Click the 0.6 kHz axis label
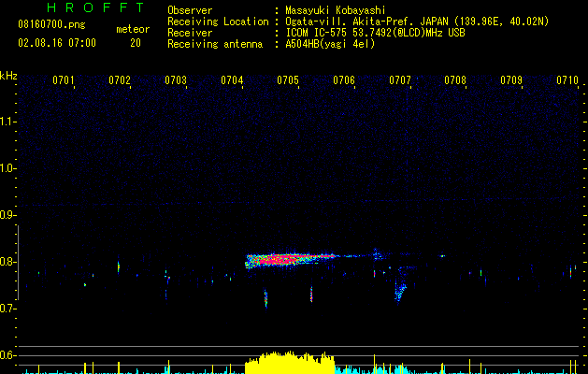This screenshot has height=374, width=588. (x=7, y=355)
